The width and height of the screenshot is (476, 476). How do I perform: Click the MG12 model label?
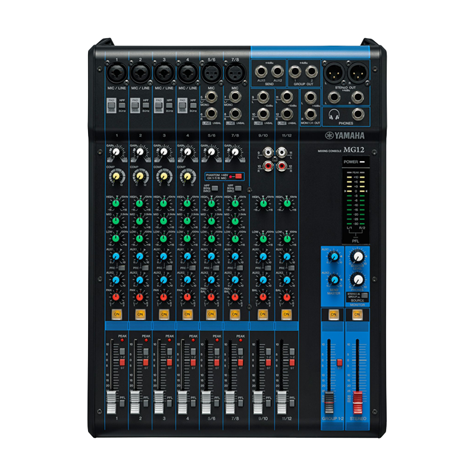click(x=353, y=149)
